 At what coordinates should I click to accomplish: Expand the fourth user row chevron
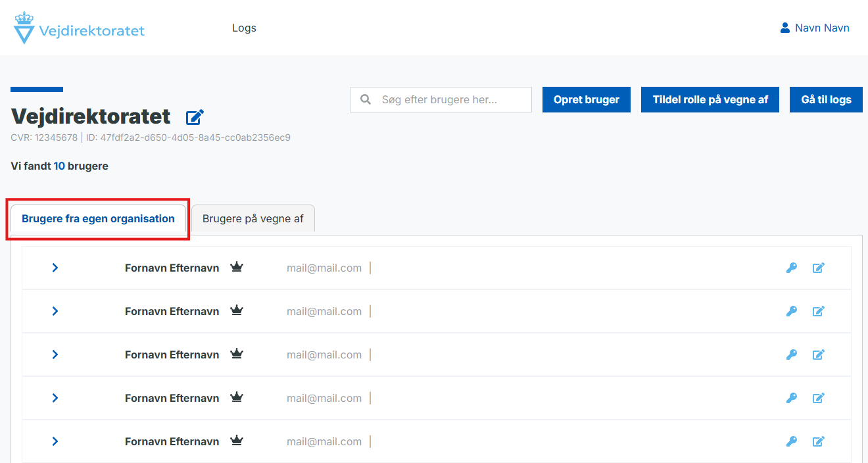(55, 398)
